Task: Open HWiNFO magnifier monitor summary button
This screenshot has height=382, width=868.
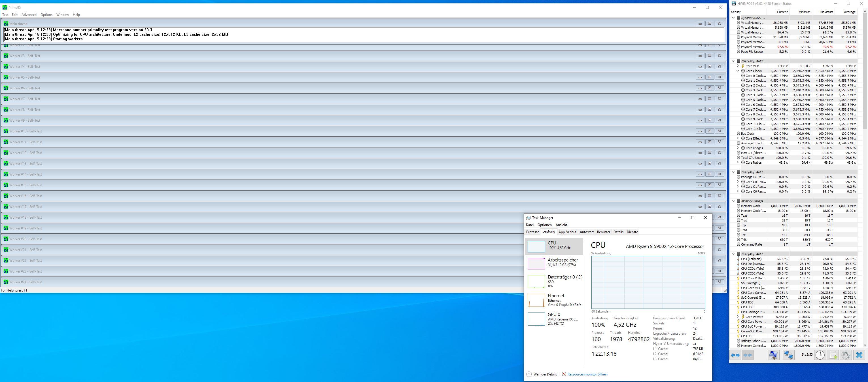Action: [x=773, y=355]
